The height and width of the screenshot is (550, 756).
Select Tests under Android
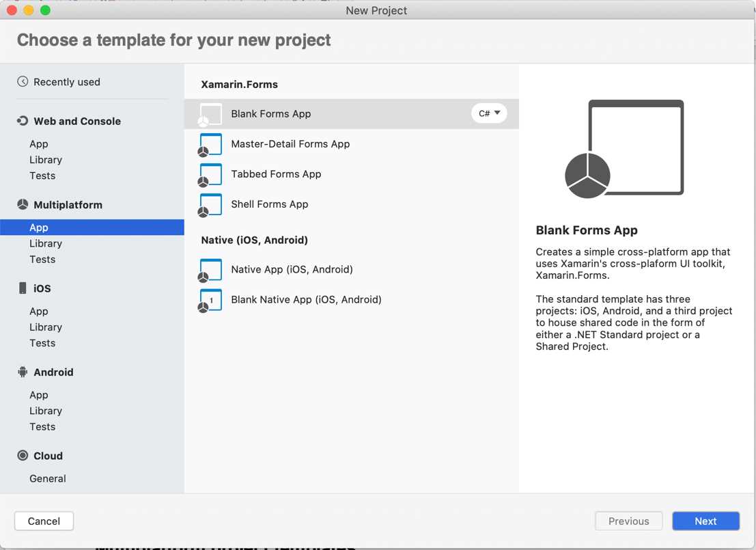(x=42, y=426)
